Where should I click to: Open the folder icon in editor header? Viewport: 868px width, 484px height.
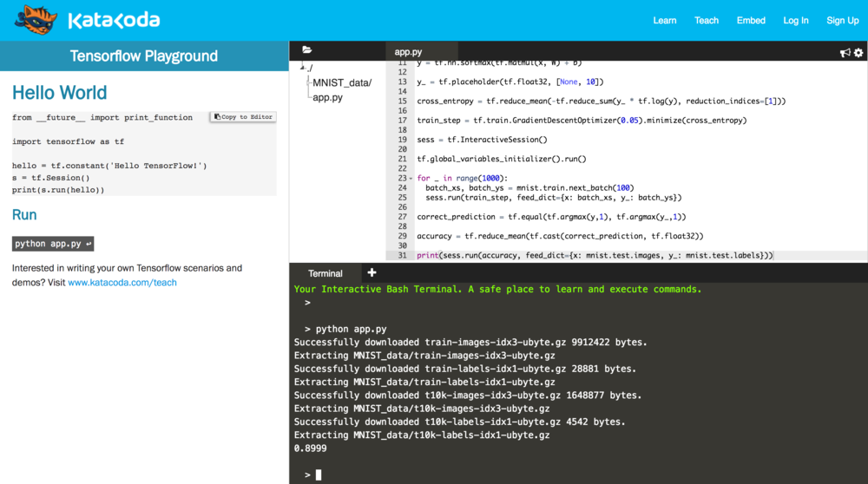coord(306,50)
